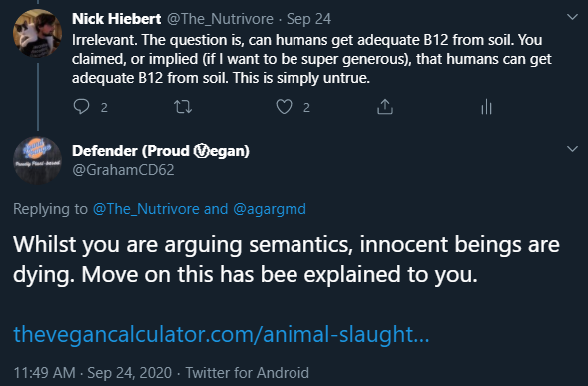Click the reply count 2 beside comment icon
588x386 pixels.
[x=104, y=108]
